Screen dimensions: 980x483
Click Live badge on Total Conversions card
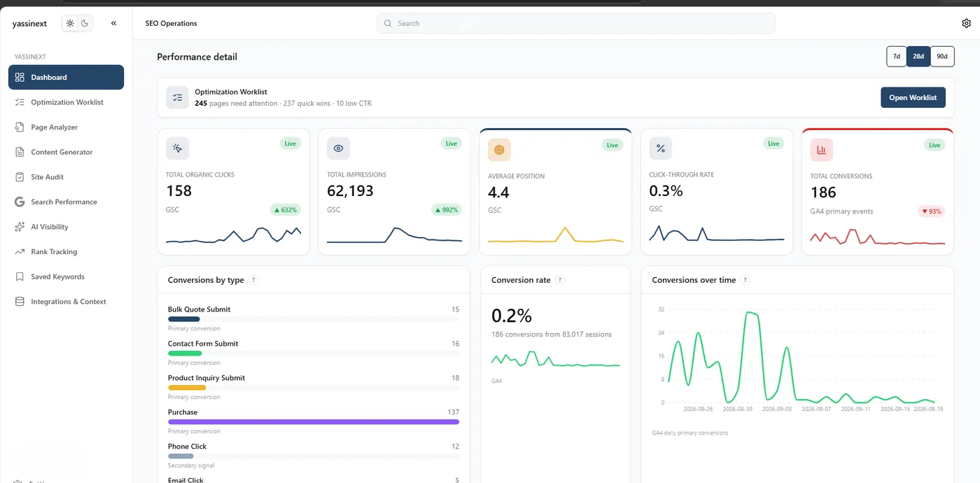(934, 145)
